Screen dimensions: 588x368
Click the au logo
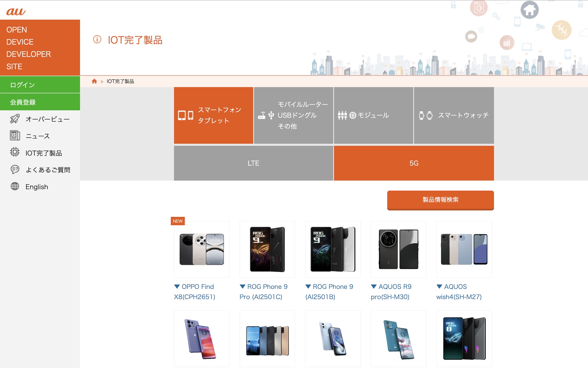click(16, 12)
